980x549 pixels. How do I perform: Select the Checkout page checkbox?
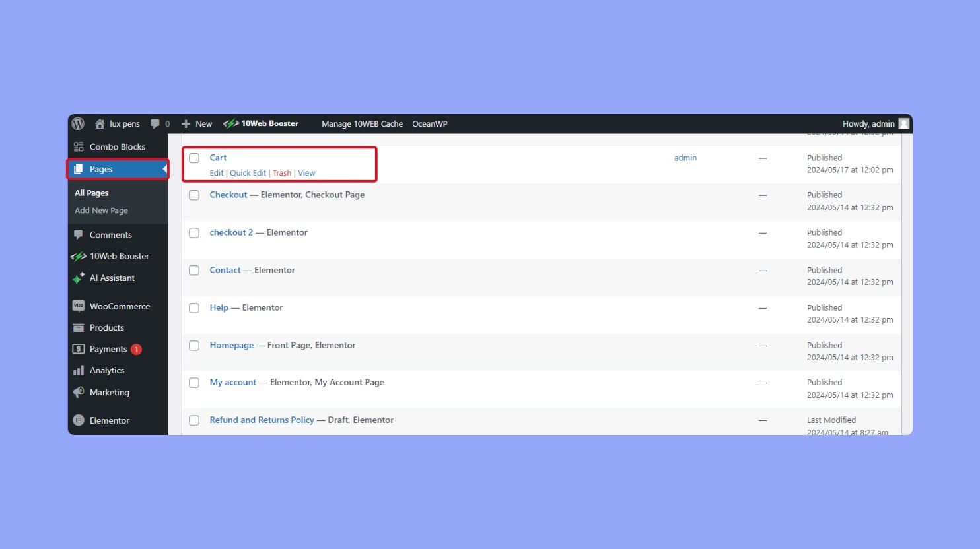point(194,195)
